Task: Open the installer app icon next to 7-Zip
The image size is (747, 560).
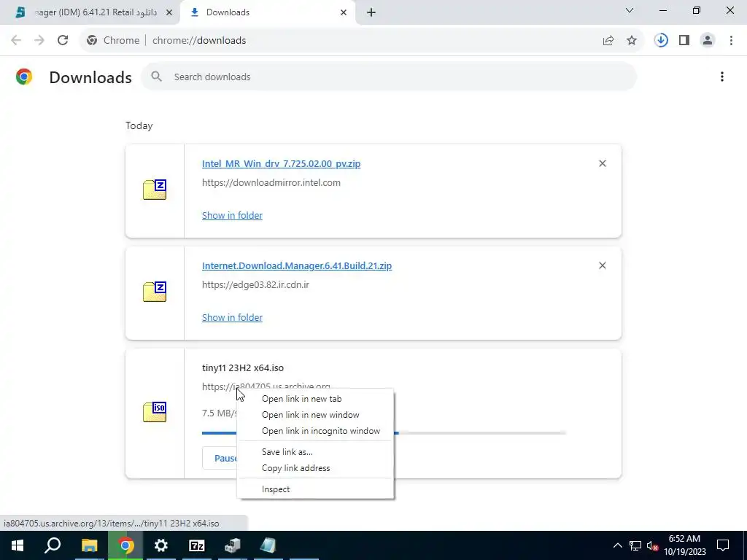Action: point(233,545)
